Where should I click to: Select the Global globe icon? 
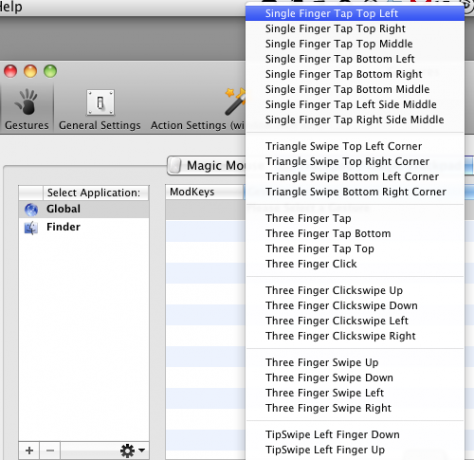pyautogui.click(x=31, y=209)
